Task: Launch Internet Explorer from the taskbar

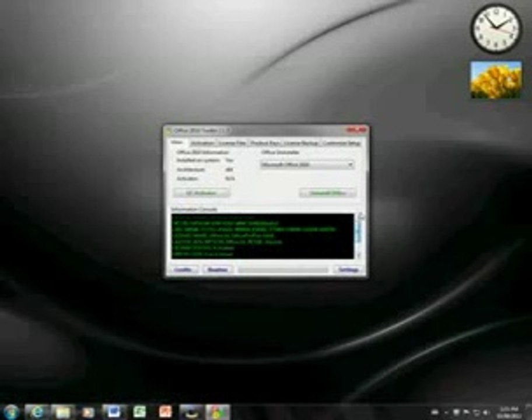Action: [x=37, y=412]
